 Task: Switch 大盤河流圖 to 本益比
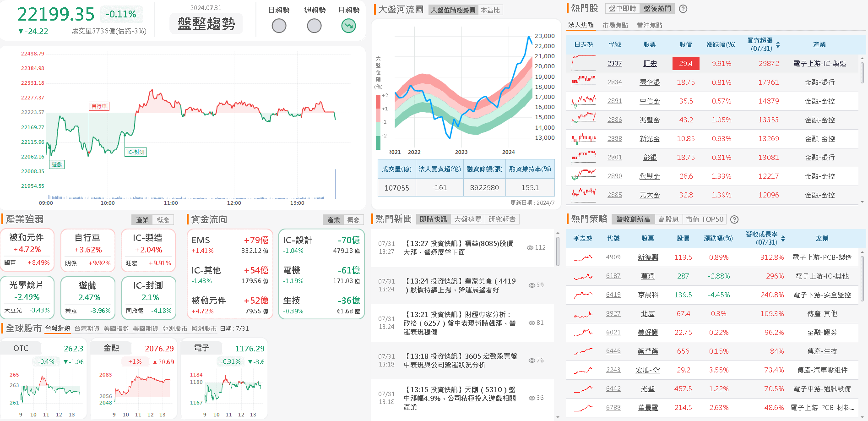tap(490, 10)
